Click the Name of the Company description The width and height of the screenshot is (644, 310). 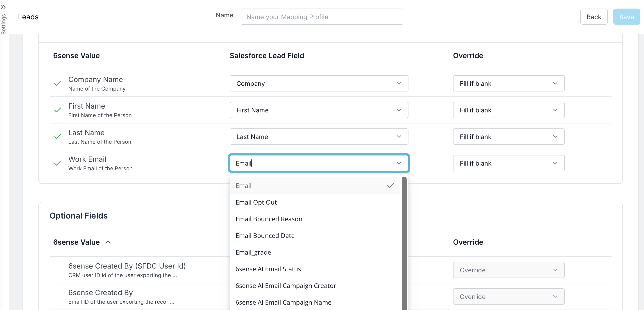[x=97, y=89]
